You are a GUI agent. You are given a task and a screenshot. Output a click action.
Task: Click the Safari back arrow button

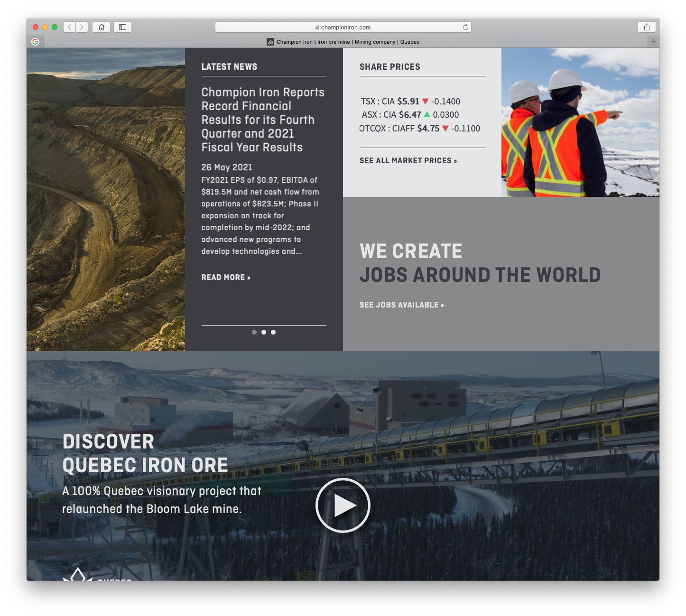click(70, 27)
